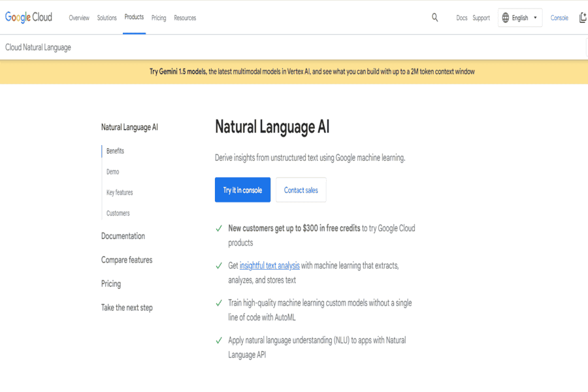Image resolution: width=588 pixels, height=392 pixels.
Task: Open the Console link
Action: click(559, 18)
